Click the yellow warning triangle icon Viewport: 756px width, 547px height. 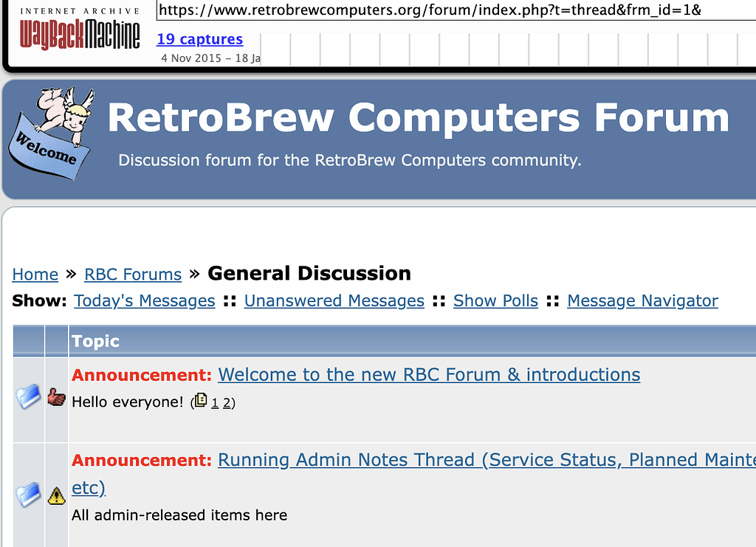56,495
